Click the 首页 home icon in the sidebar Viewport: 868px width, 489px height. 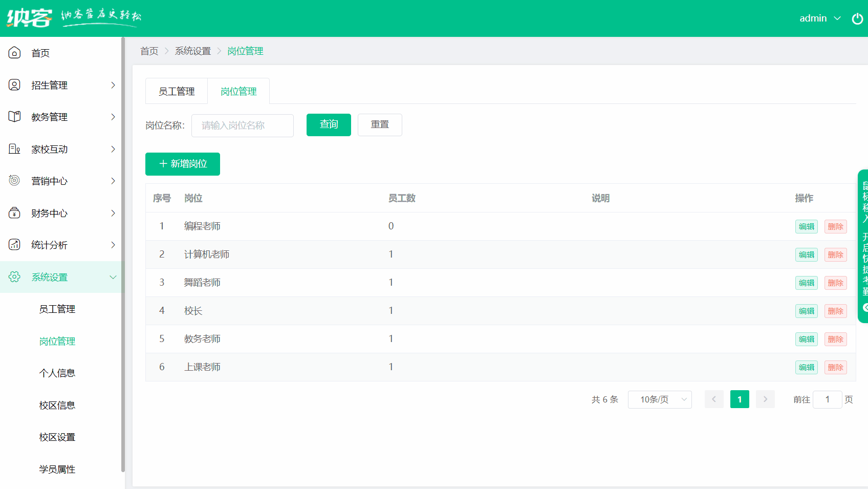(x=14, y=53)
